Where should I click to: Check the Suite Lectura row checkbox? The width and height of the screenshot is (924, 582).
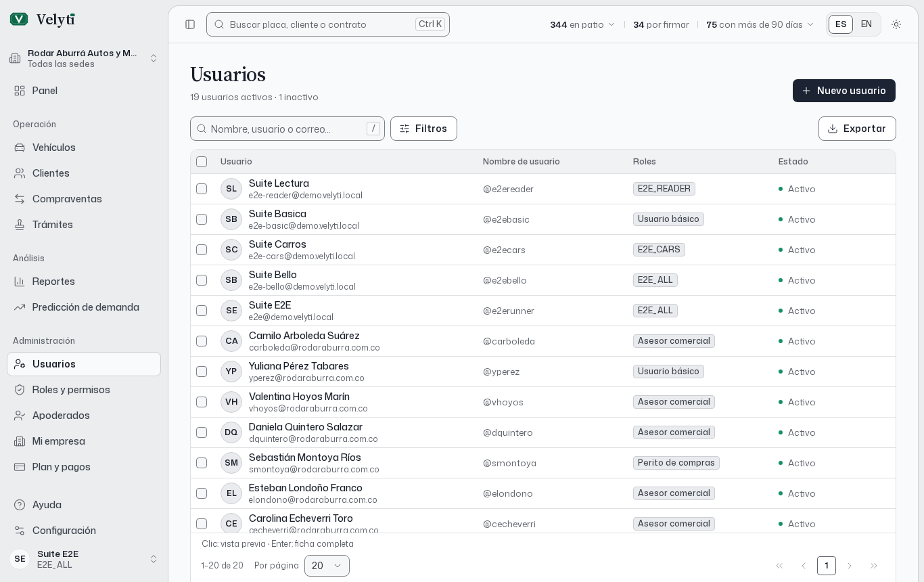point(202,189)
